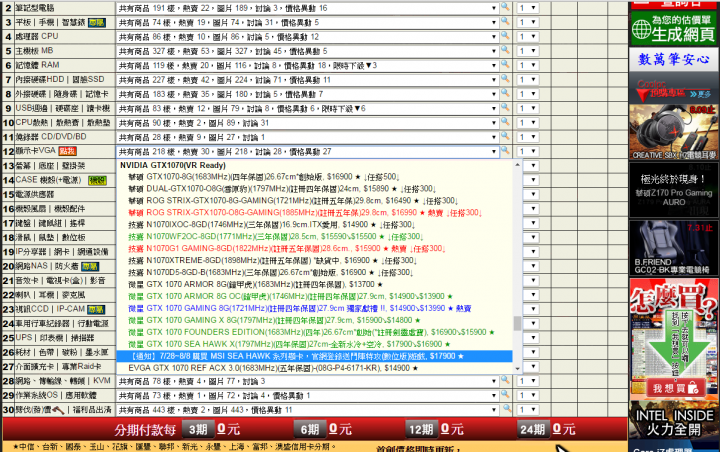The width and height of the screenshot is (720, 452).
Task: Click the magnifier icon for row 6 RAM
Action: (x=505, y=64)
